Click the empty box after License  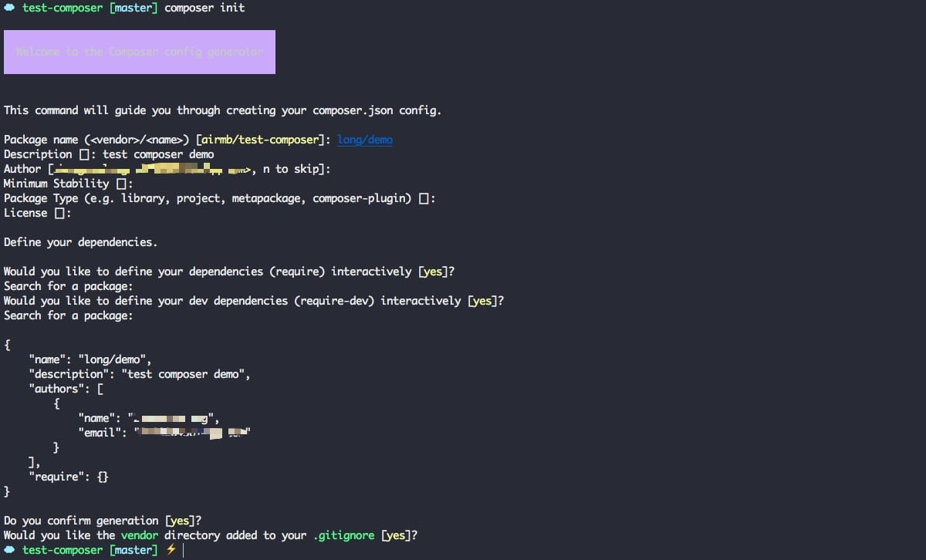click(59, 213)
